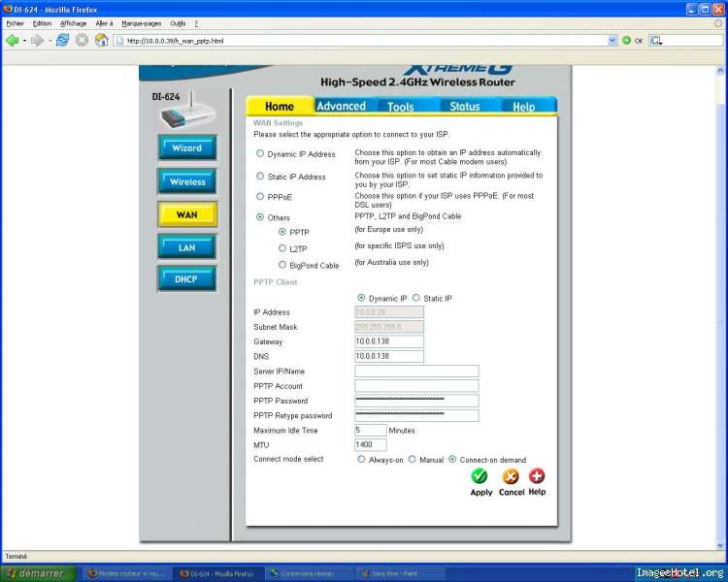
Task: Click the orange Cancel X icon
Action: pyautogui.click(x=511, y=476)
